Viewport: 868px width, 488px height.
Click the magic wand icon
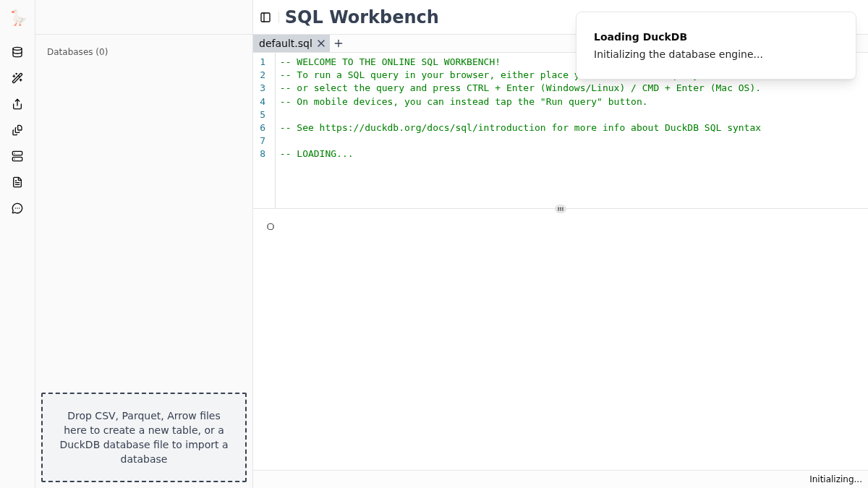click(17, 78)
